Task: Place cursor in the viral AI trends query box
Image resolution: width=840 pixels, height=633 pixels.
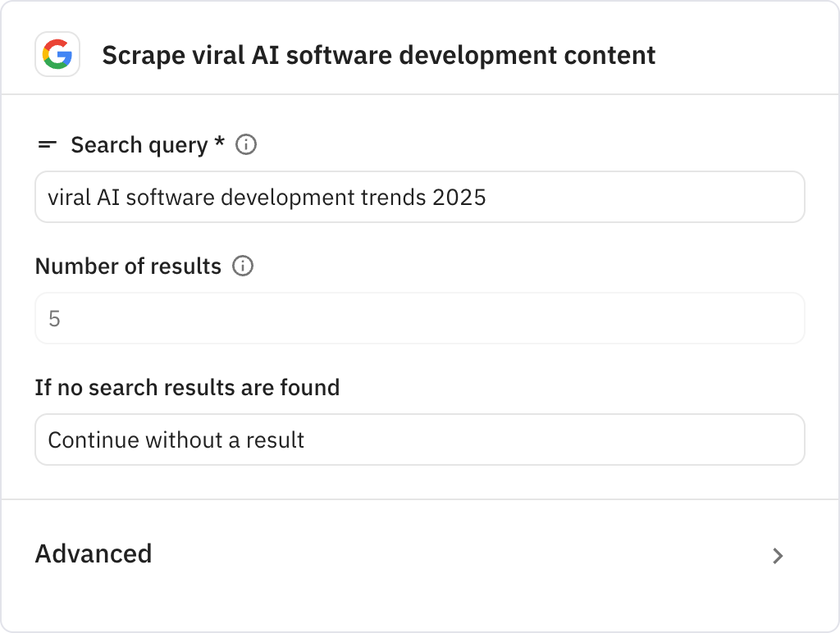Action: tap(420, 197)
